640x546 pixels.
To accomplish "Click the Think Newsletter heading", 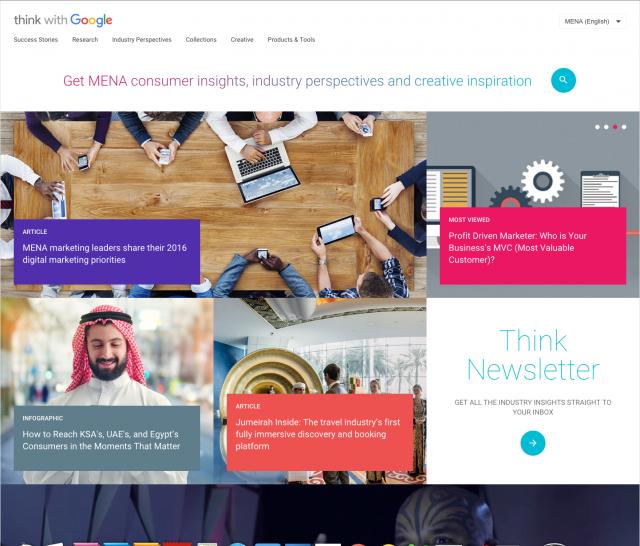I will [x=533, y=355].
